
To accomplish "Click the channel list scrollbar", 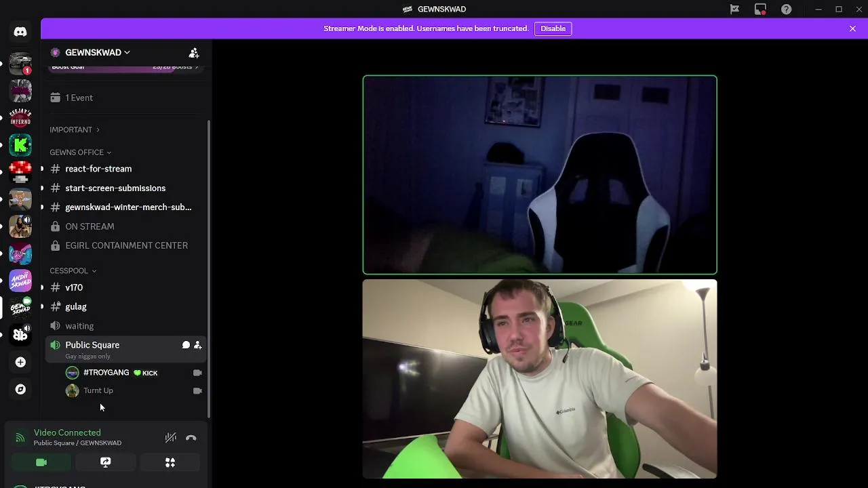I will pos(209,269).
